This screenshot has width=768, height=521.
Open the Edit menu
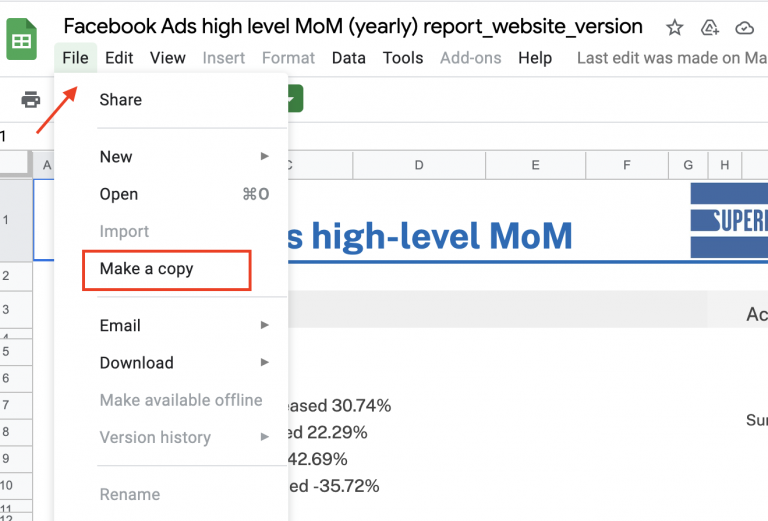119,58
